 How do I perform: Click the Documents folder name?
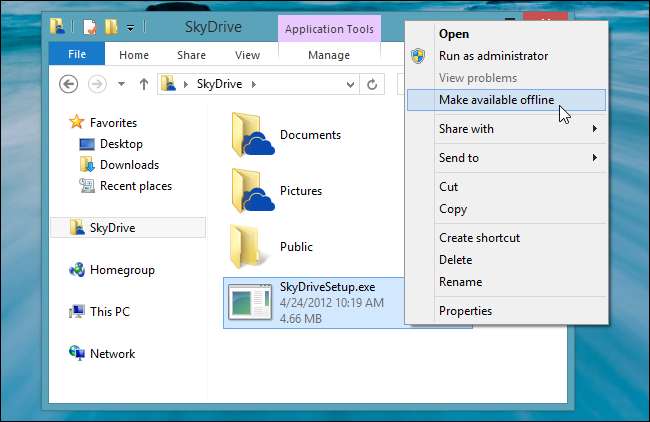coord(310,135)
